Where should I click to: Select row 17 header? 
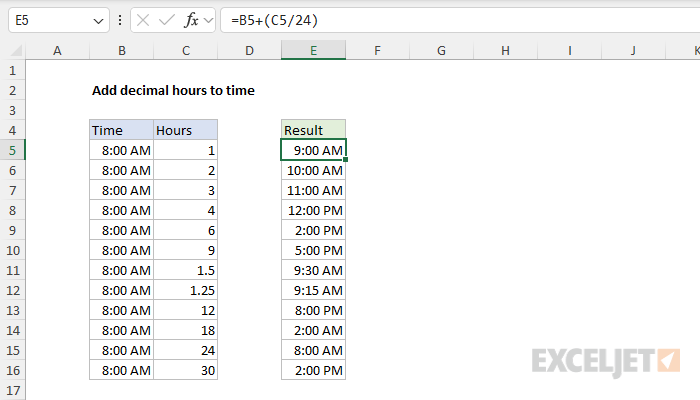coord(12,391)
